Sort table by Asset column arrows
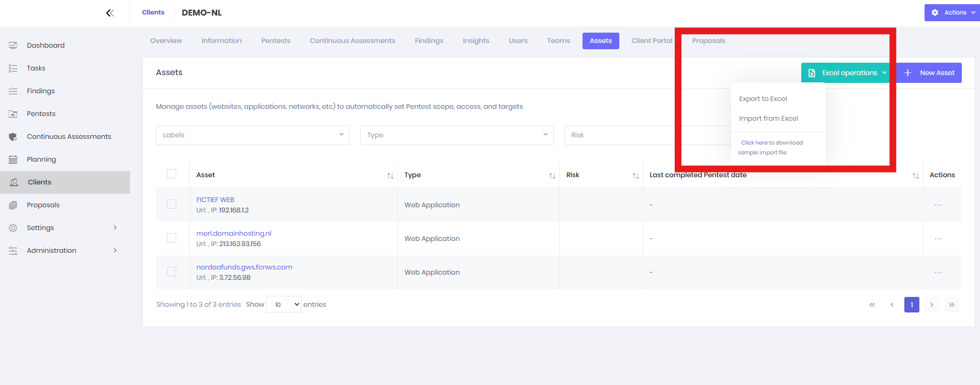980x385 pixels. 390,176
